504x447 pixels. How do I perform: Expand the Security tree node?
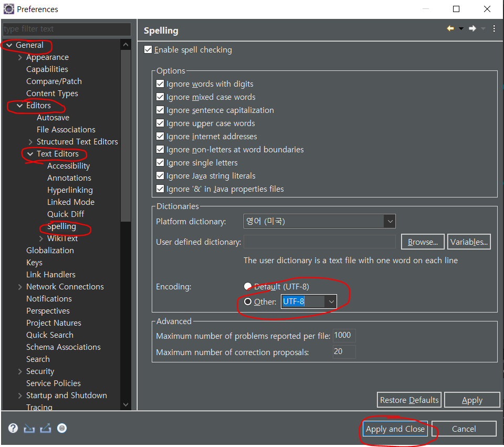click(20, 371)
